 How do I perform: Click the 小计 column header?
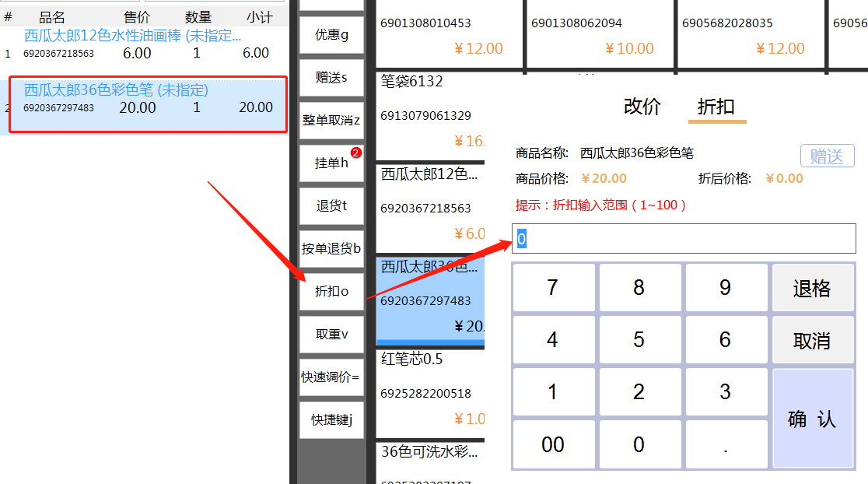[x=260, y=17]
